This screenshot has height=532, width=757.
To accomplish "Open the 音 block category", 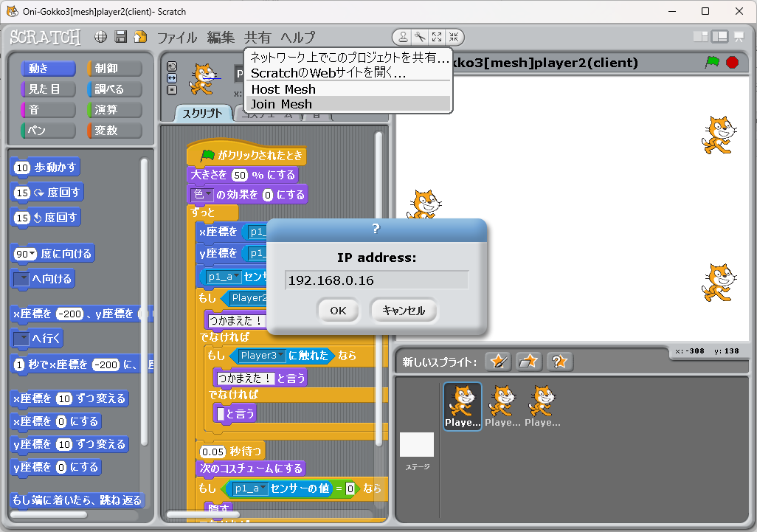I will (48, 110).
